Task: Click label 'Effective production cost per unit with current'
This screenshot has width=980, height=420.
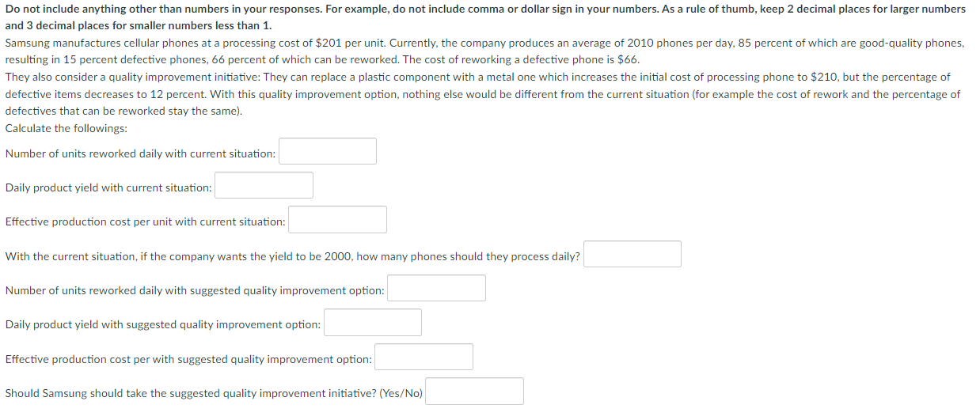Action: click(x=146, y=221)
